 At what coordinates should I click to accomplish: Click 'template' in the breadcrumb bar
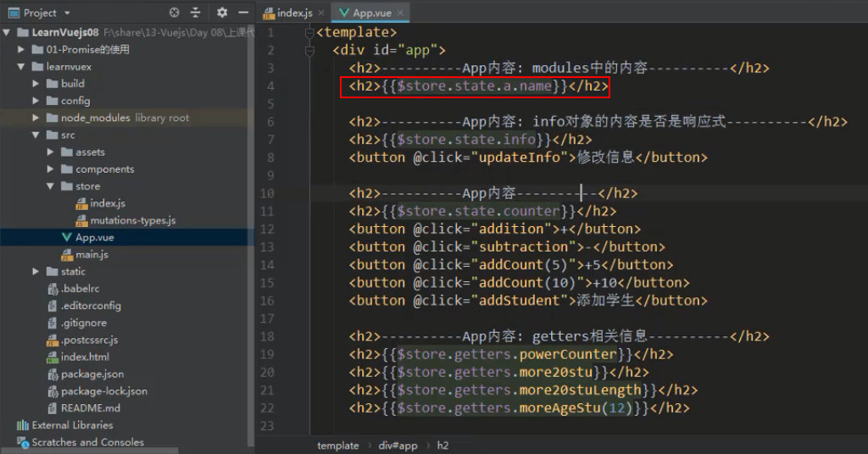(x=337, y=446)
